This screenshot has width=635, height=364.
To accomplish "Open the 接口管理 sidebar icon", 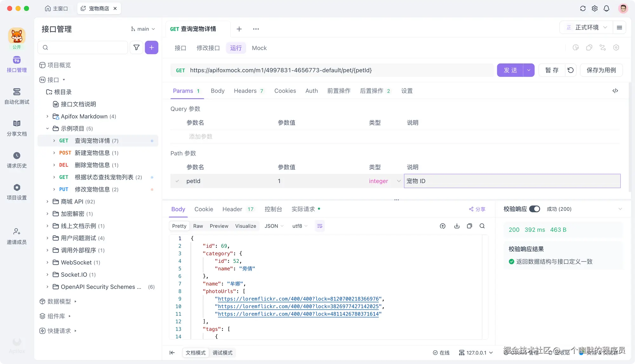I will (x=17, y=63).
